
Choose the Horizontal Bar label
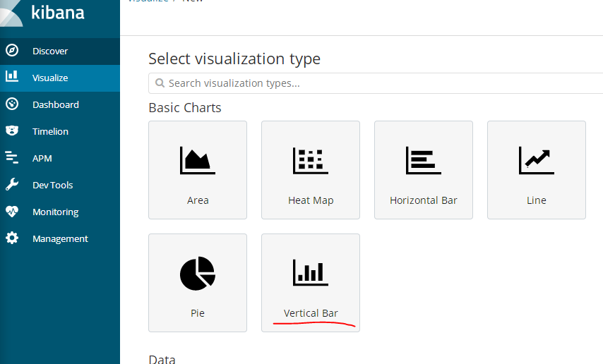point(424,200)
